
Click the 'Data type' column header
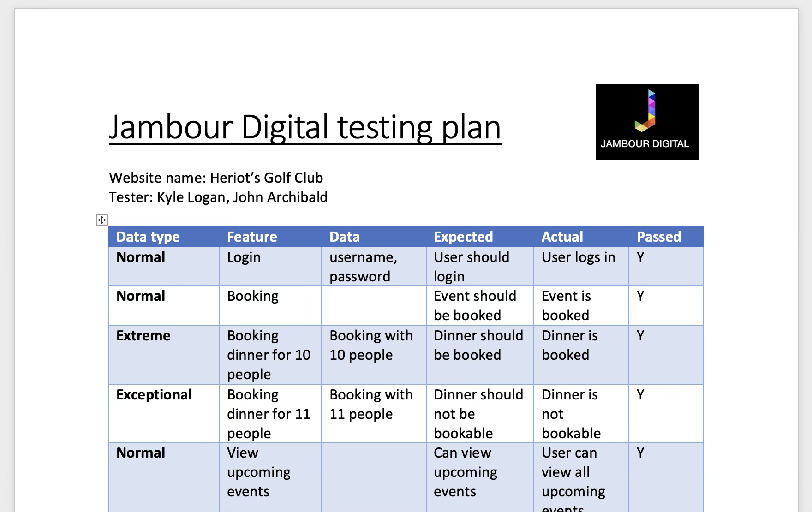pos(148,237)
